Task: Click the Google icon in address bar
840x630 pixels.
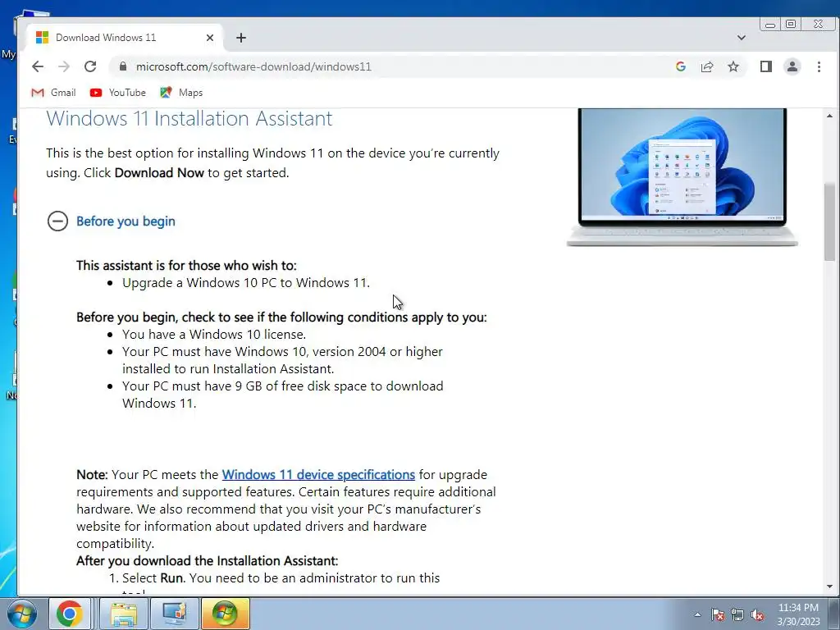Action: [x=681, y=66]
